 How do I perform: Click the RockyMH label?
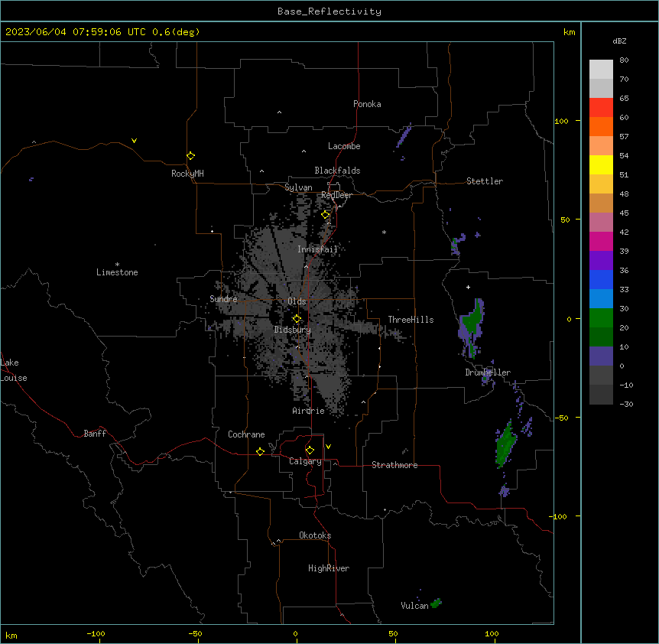click(187, 174)
